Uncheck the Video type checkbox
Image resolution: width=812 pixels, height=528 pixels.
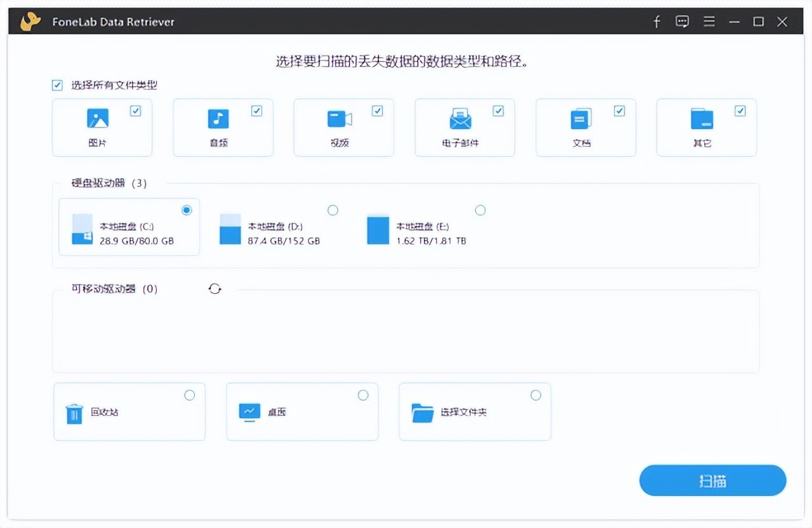tap(377, 111)
